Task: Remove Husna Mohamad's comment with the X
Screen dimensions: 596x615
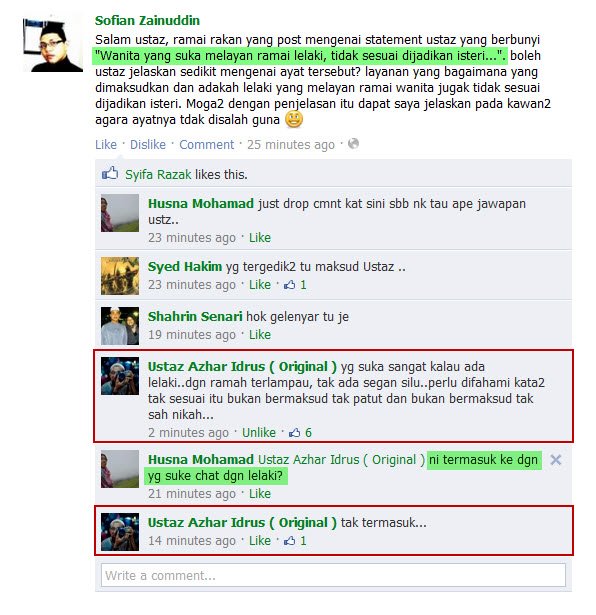Action: tap(556, 460)
